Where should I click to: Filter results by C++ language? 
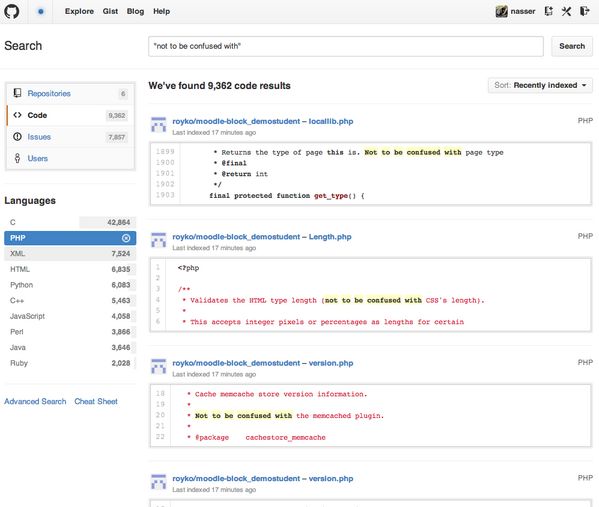pyautogui.click(x=70, y=301)
